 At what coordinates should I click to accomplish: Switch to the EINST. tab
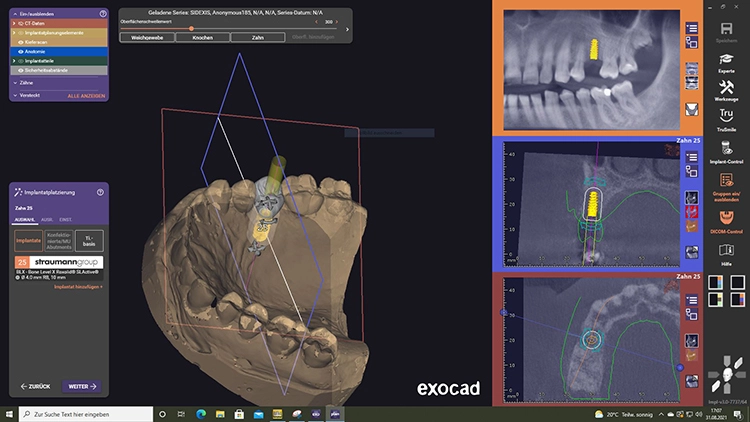66,220
